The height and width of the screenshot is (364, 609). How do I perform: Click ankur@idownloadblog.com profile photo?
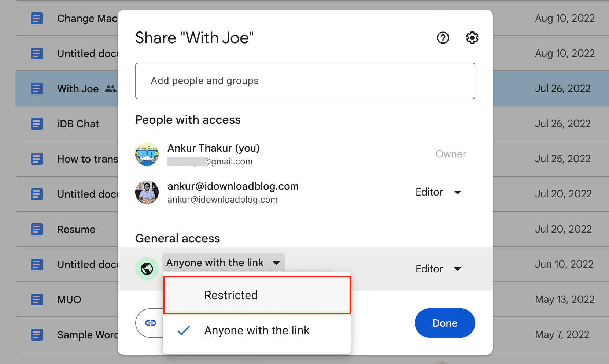(147, 192)
